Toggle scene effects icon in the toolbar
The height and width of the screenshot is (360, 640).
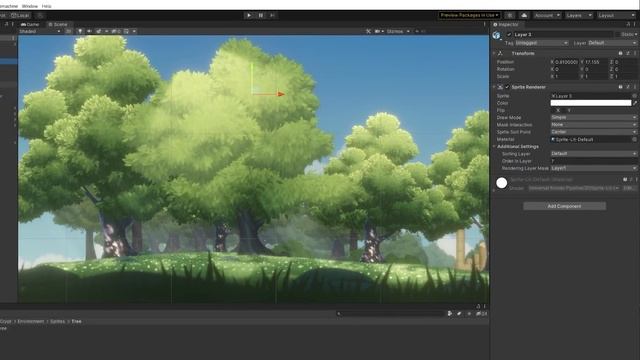99,31
